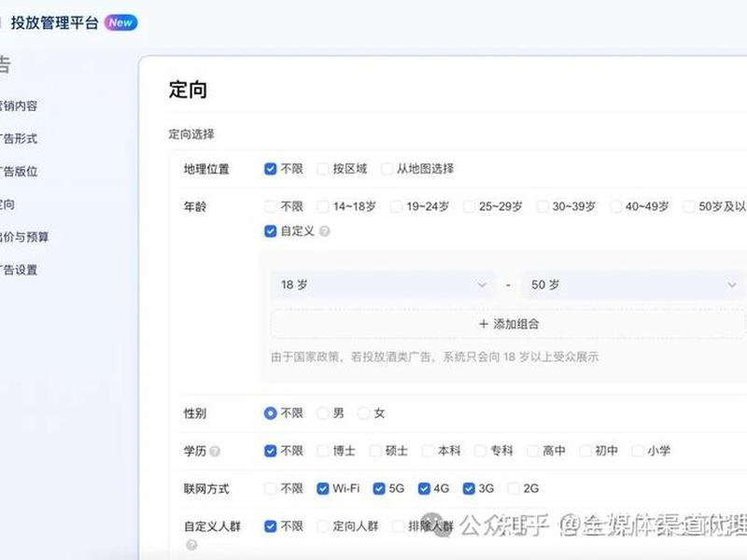Check 初中 education option
The height and width of the screenshot is (560, 747).
click(585, 451)
